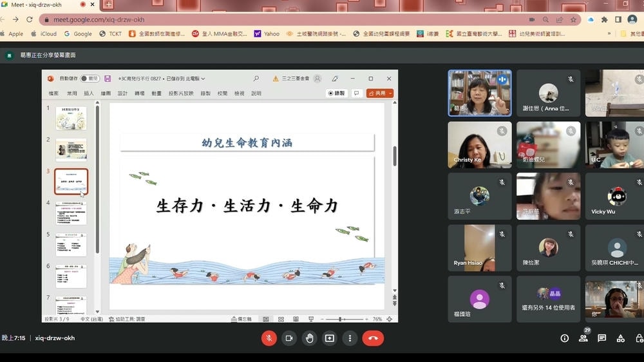Expand the file name saved-location dropdown
Screen dimensions: 644x362
pyautogui.click(x=204, y=79)
